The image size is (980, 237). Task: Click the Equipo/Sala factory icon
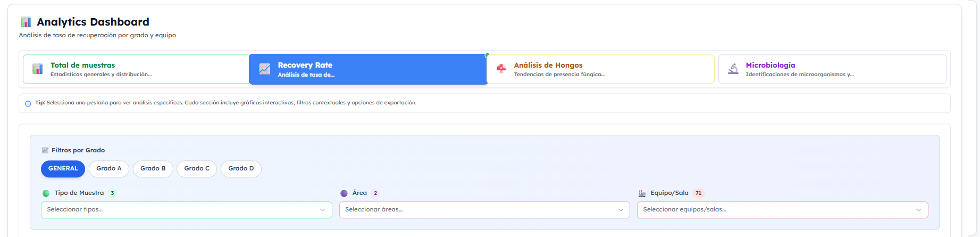(642, 193)
